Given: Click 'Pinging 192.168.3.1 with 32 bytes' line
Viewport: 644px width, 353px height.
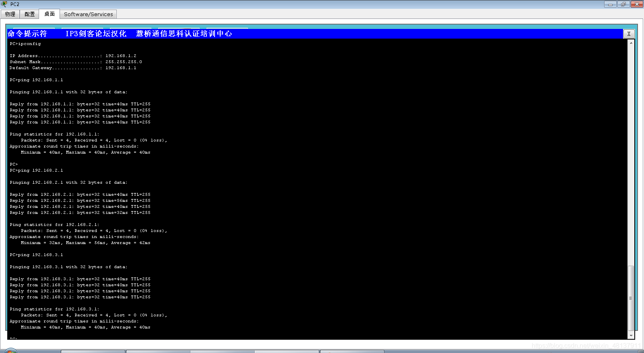Looking at the screenshot, I should coord(68,267).
